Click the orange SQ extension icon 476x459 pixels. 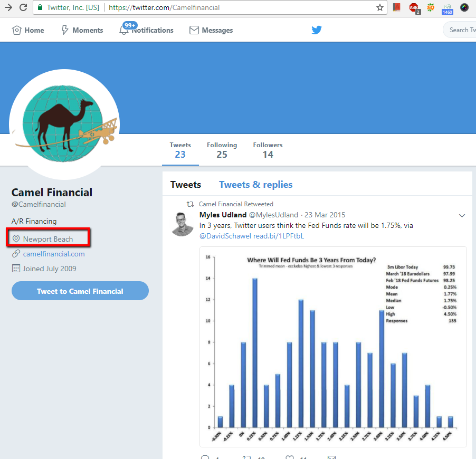coord(431,7)
